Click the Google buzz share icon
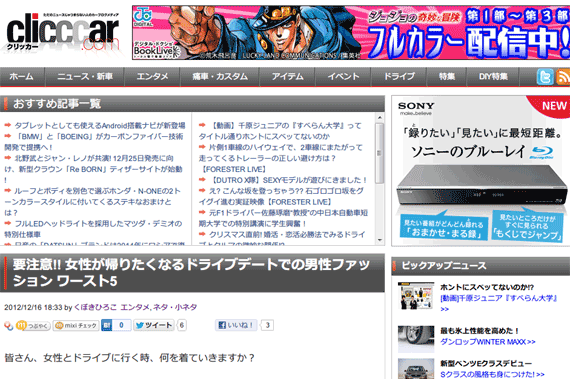 coord(8,326)
